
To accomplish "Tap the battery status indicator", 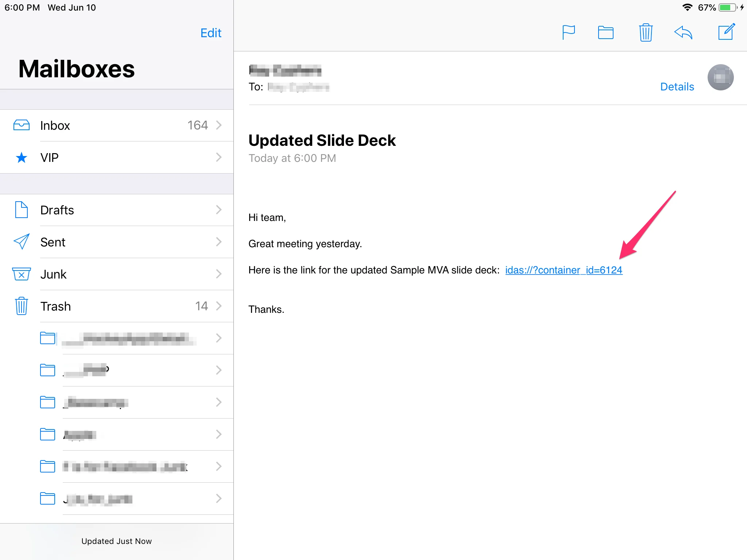I will (x=727, y=8).
